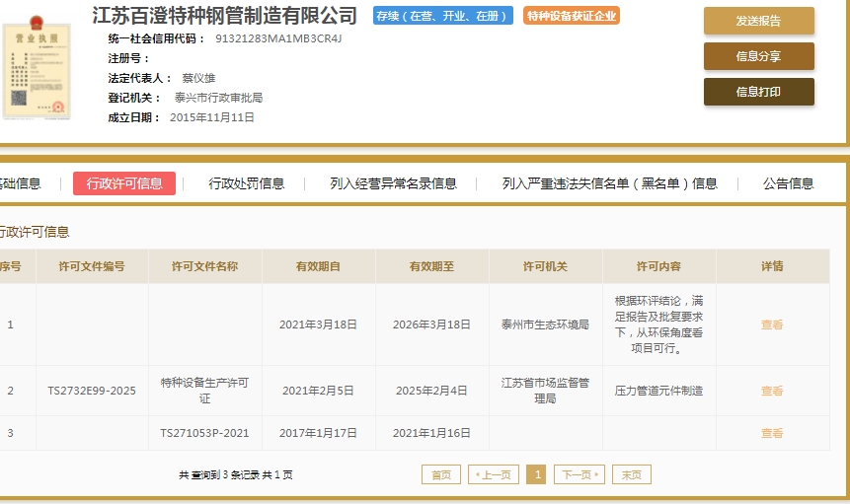Select 2017年1月17日 start date cell
The width and height of the screenshot is (850, 504).
coord(318,433)
